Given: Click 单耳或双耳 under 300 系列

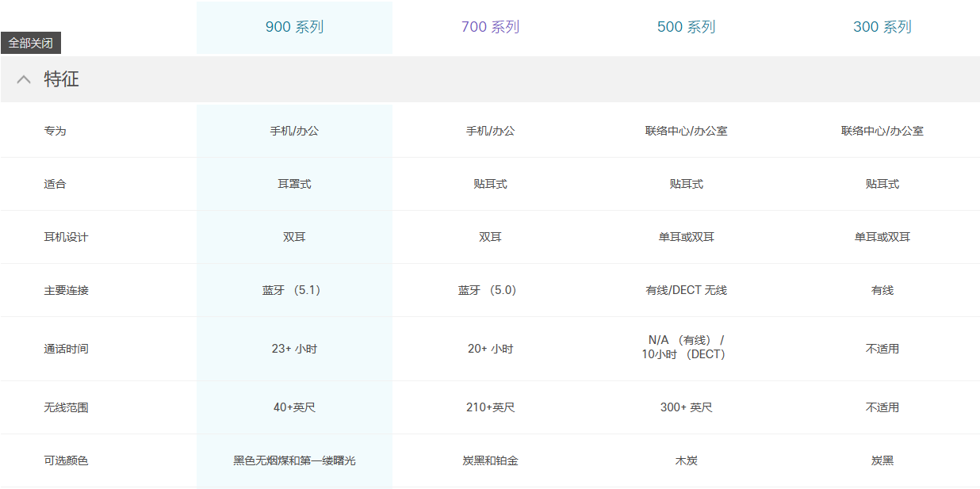Looking at the screenshot, I should pos(882,237).
